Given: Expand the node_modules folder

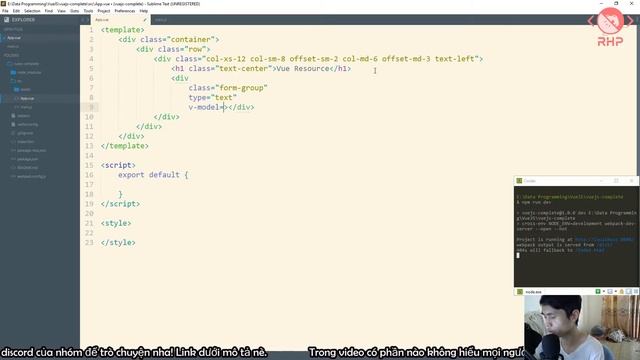Looking at the screenshot, I should (x=29, y=72).
